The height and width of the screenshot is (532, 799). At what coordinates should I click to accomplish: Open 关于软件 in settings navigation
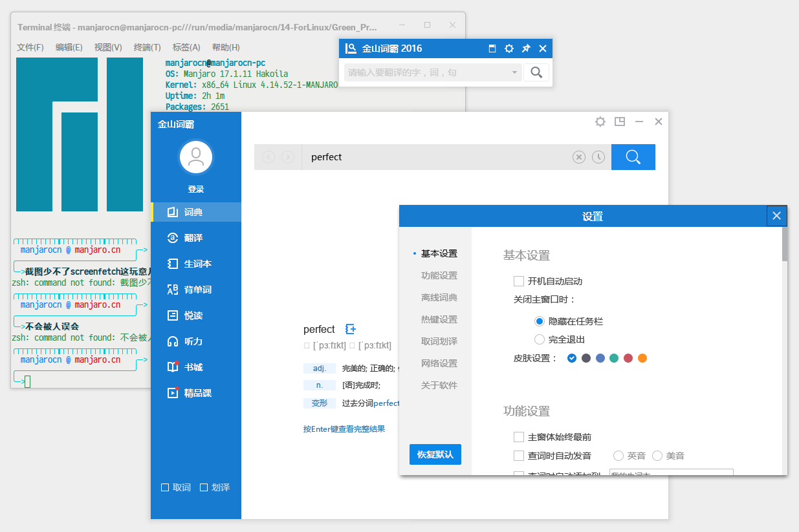[x=439, y=385]
